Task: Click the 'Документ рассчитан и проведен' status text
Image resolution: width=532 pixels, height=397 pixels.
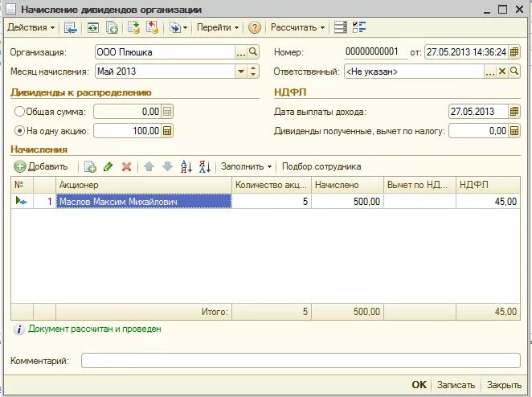Action: [x=95, y=329]
